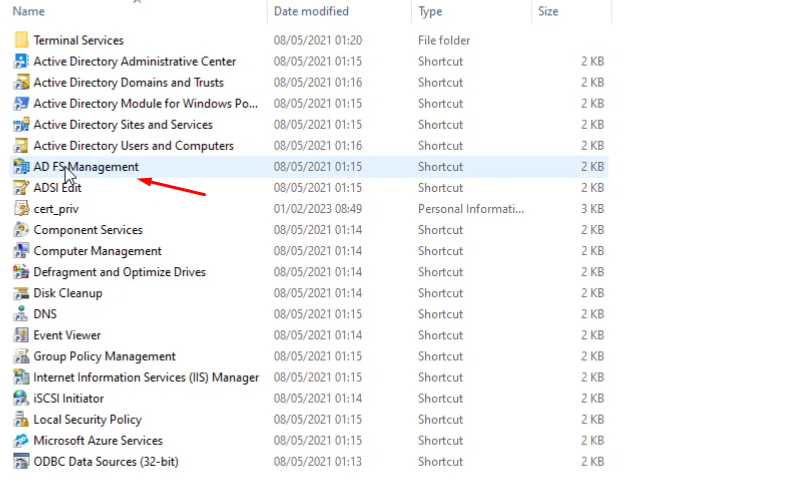Select ODBC Data Sources (32-bit) name text

(x=106, y=462)
